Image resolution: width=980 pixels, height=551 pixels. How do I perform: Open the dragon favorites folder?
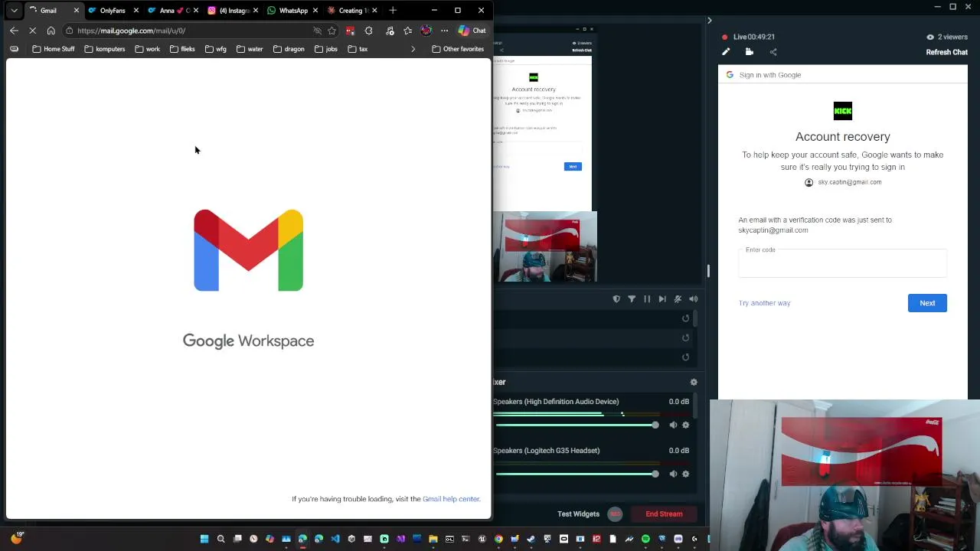point(289,49)
